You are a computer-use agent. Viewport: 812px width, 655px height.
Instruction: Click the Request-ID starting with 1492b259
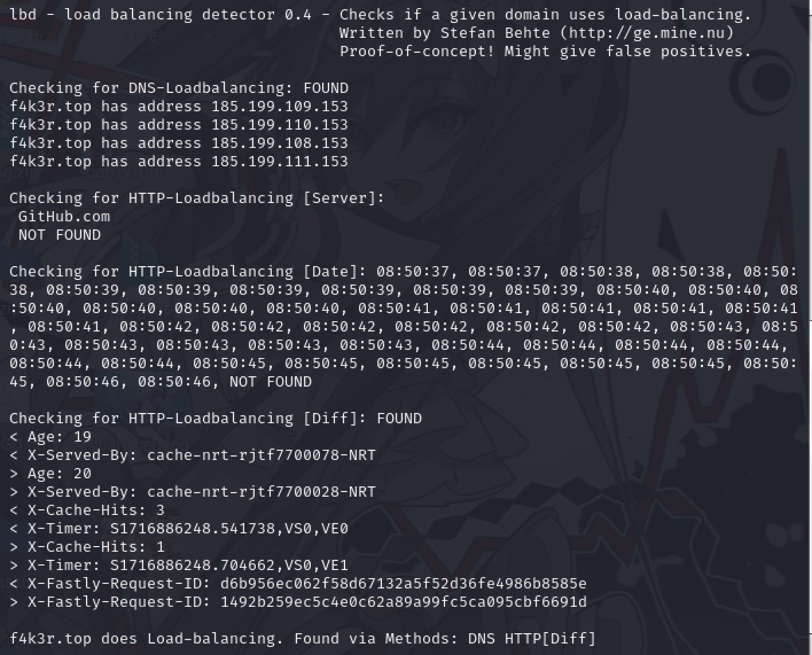click(x=404, y=602)
